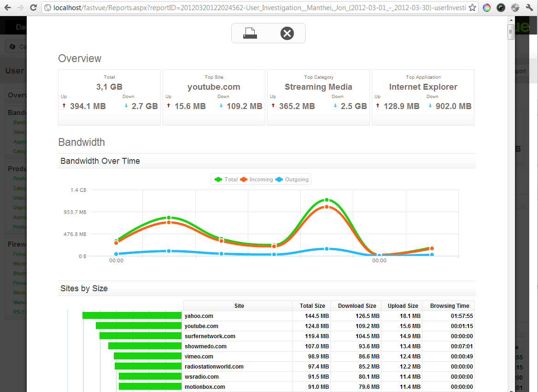The height and width of the screenshot is (392, 538).
Task: Click the browser forward arrow
Action: pyautogui.click(x=21, y=7)
